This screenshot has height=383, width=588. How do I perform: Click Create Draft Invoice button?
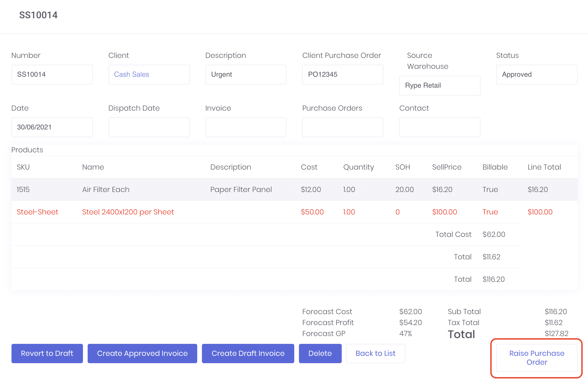pyautogui.click(x=248, y=353)
